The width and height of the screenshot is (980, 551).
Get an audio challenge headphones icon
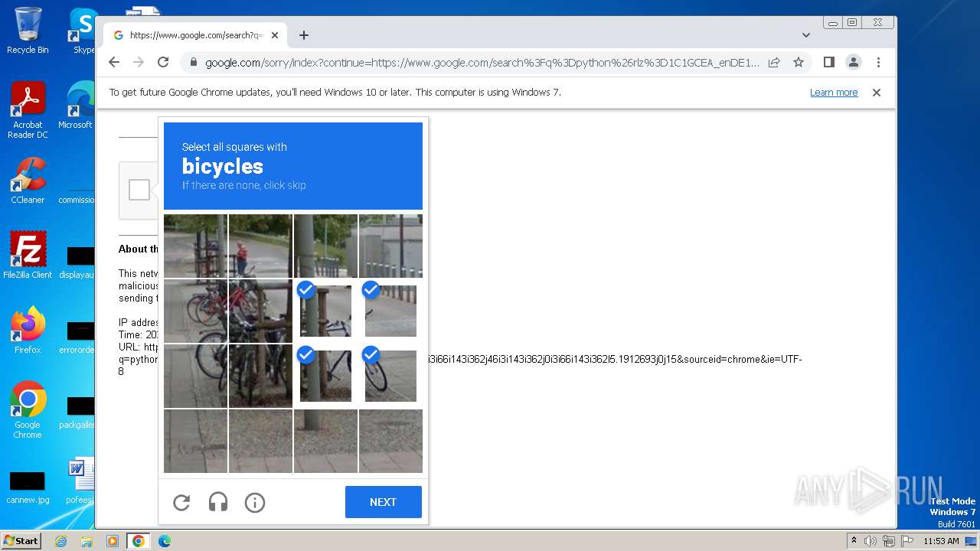pos(218,503)
